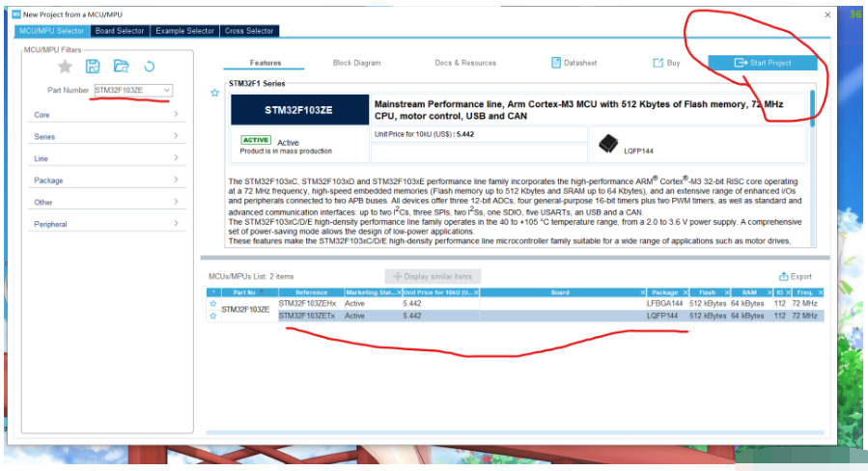Show favorite MCUs with the star filter icon

[66, 67]
